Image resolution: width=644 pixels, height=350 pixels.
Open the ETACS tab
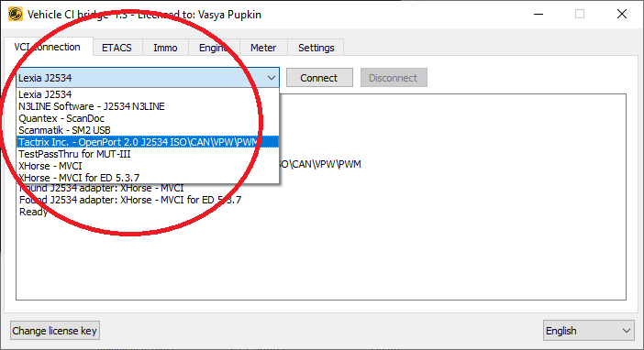(x=117, y=48)
